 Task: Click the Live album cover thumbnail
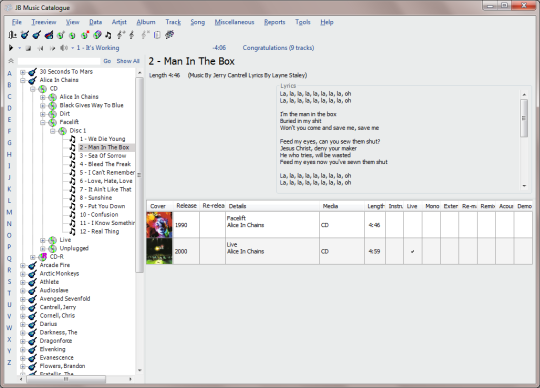159,251
